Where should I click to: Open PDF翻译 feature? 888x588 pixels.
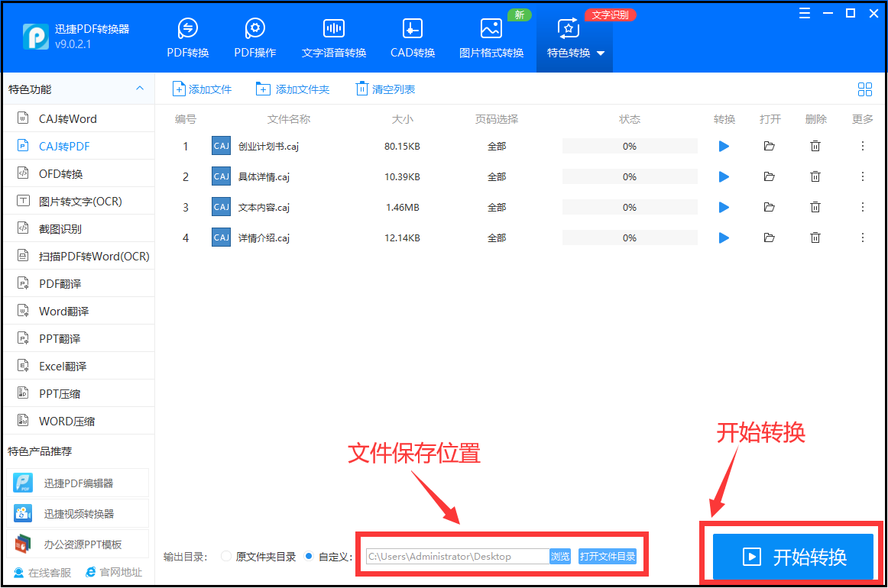pos(79,283)
